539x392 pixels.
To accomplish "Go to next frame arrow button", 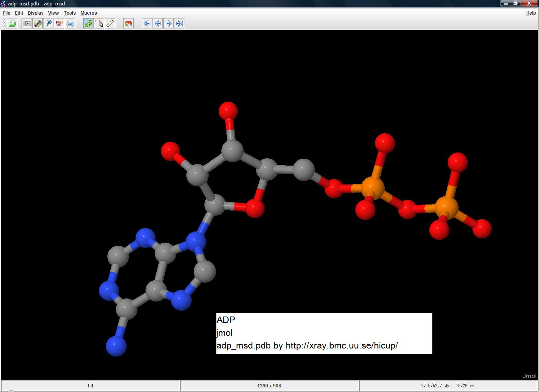I will click(x=168, y=23).
